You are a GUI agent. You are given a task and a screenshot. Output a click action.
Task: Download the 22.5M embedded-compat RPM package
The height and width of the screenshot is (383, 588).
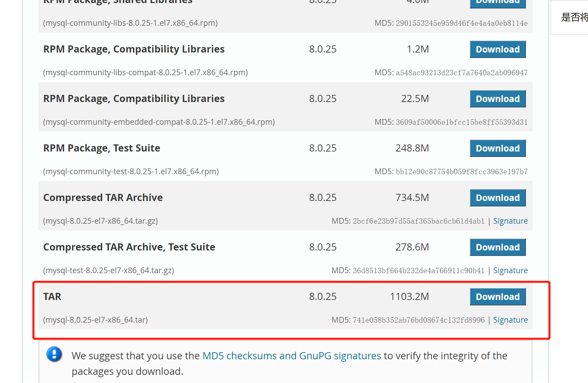(x=498, y=99)
